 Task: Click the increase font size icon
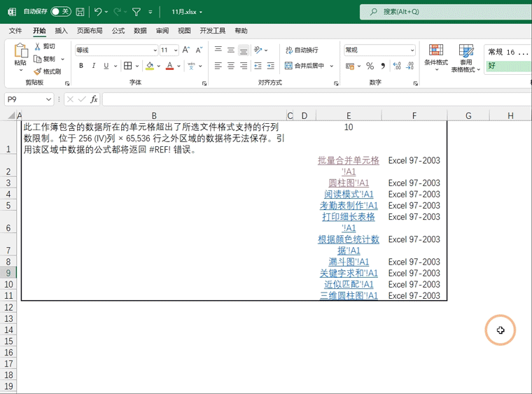point(185,50)
